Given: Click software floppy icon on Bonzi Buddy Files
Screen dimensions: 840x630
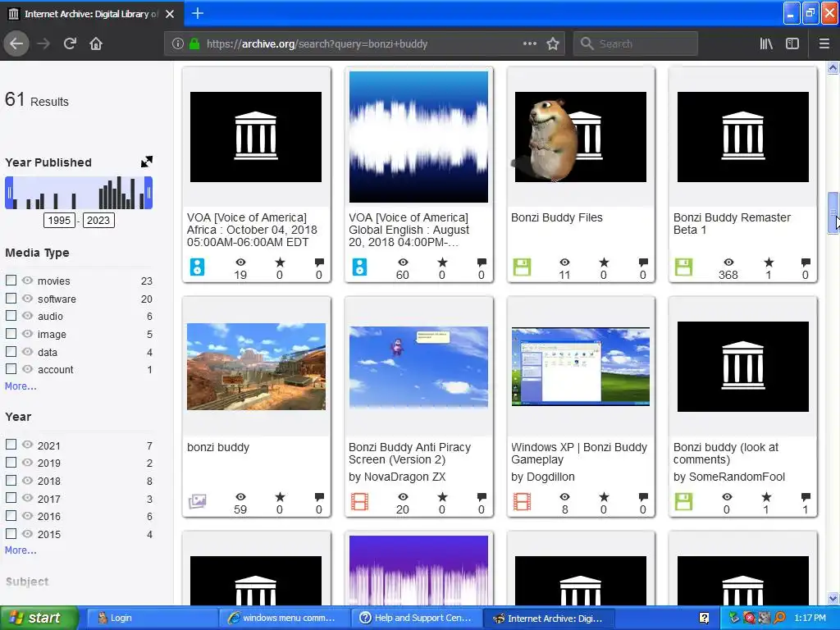Looking at the screenshot, I should (522, 267).
